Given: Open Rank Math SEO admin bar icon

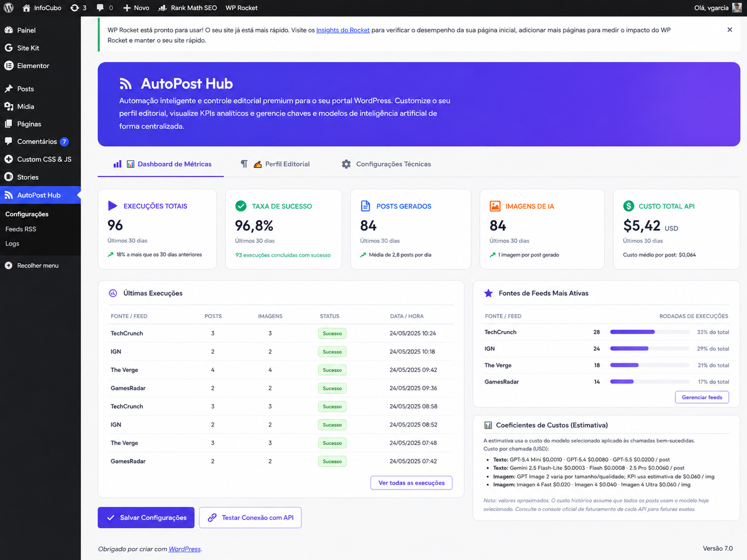Looking at the screenshot, I should pos(162,8).
